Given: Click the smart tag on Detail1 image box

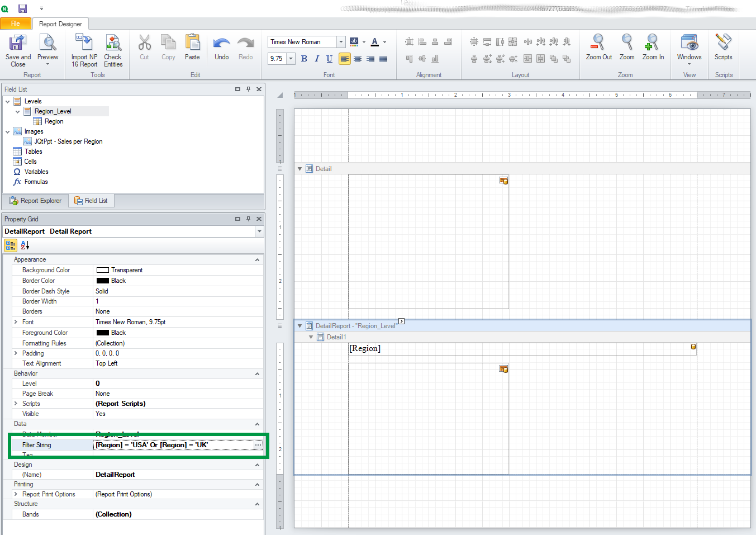Looking at the screenshot, I should click(503, 369).
